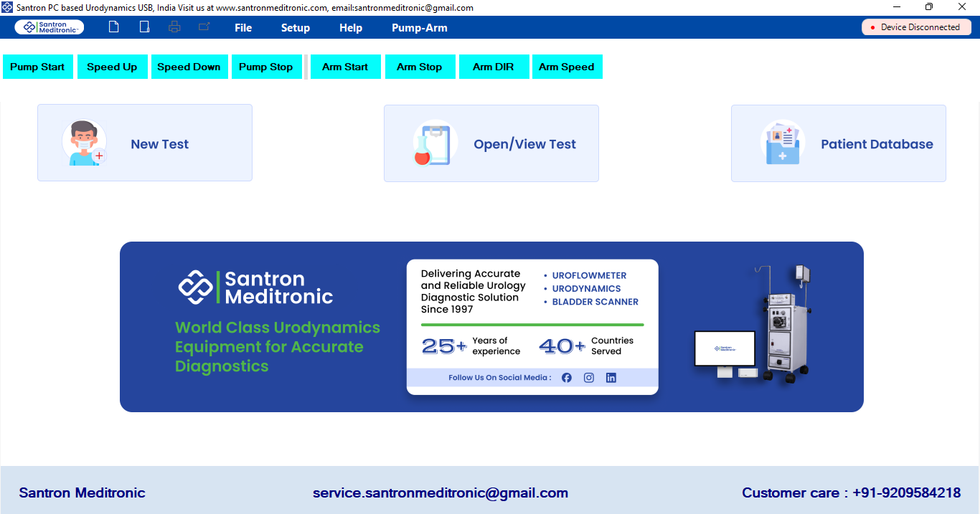
Task: Click 'Follow Us On Social Media' text
Action: tap(500, 378)
